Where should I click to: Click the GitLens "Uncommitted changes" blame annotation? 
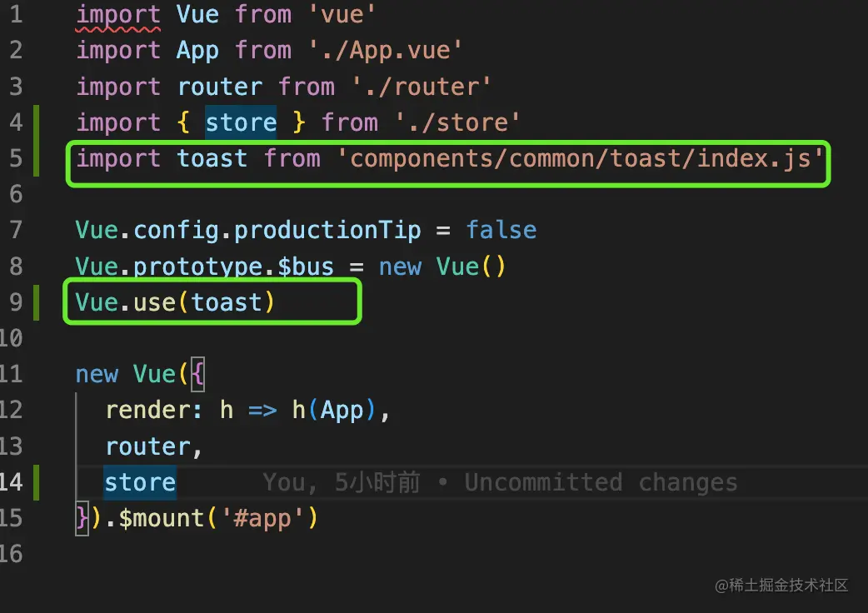(x=500, y=482)
